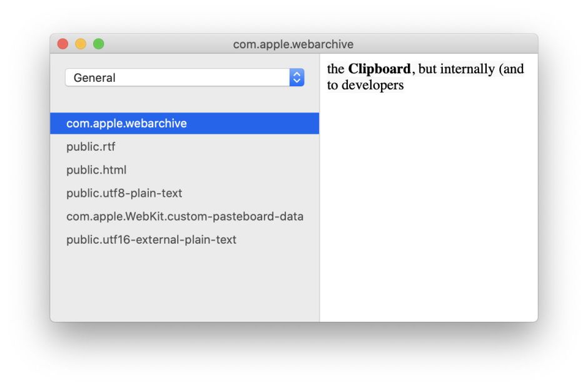Close the com.apple.webarchive window

63,44
